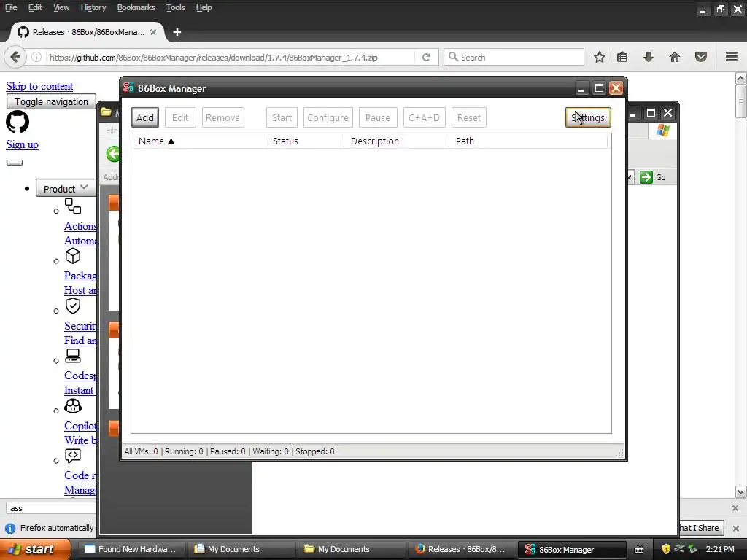The image size is (747, 560).
Task: Close the Firefox find bar
Action: pyautogui.click(x=735, y=508)
